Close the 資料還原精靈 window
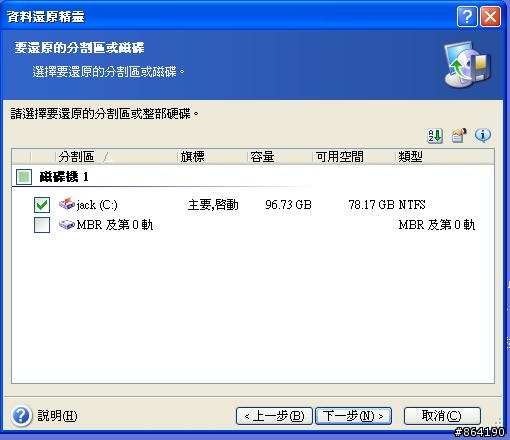Viewport: 510px width, 440px height. coord(490,16)
